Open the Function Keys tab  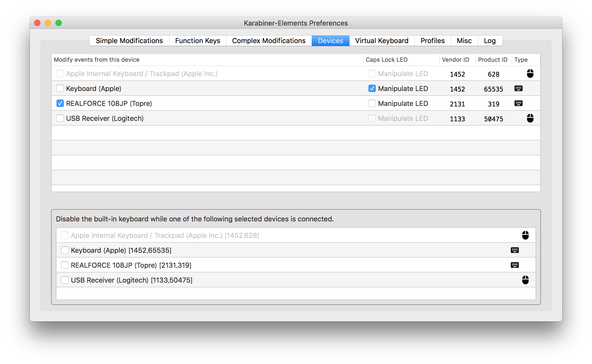198,41
